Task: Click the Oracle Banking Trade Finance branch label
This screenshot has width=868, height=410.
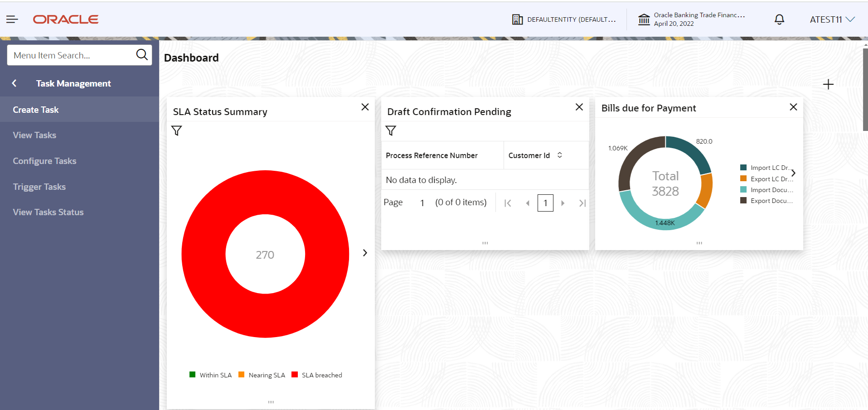Action: coord(699,15)
